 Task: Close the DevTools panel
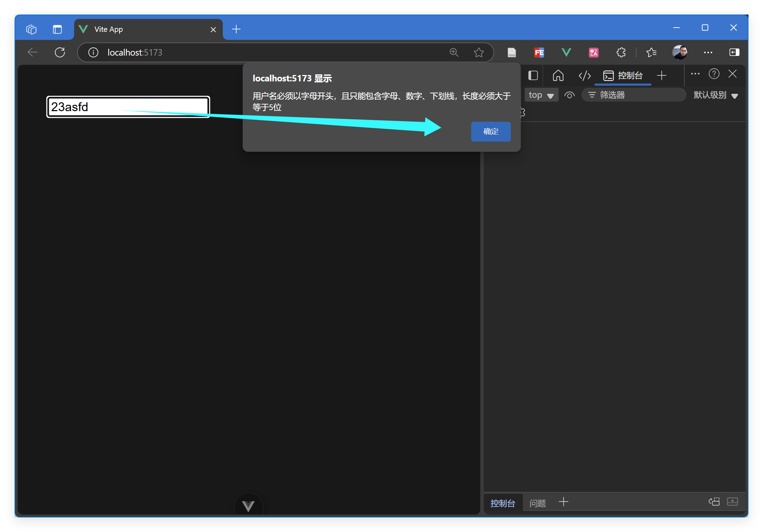733,74
